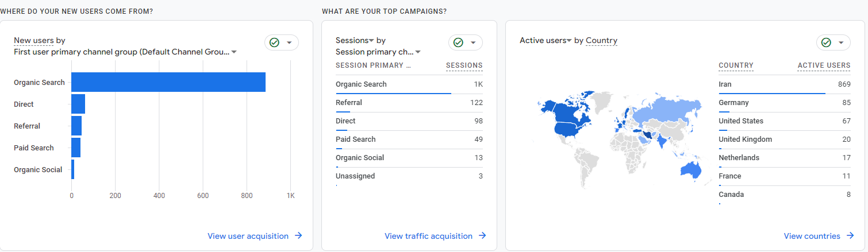Click the 869 active users value
The width and height of the screenshot is (868, 252).
click(x=844, y=84)
